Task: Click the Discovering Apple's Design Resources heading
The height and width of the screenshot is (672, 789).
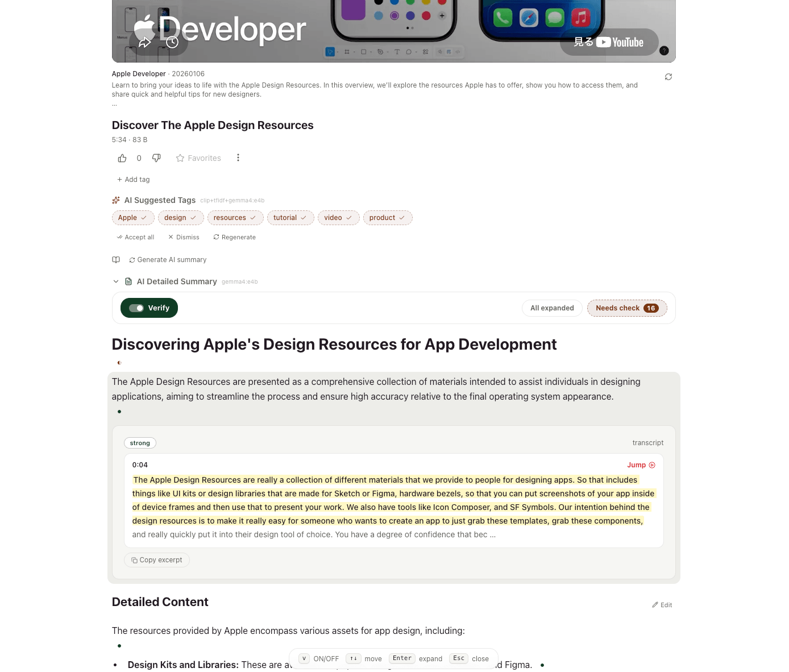Action: point(334,345)
